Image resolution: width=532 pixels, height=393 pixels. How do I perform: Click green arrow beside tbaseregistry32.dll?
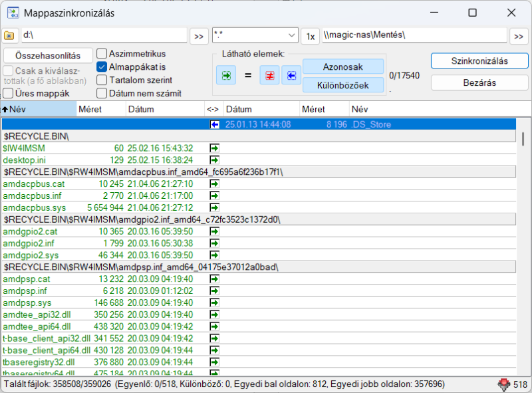coord(214,362)
